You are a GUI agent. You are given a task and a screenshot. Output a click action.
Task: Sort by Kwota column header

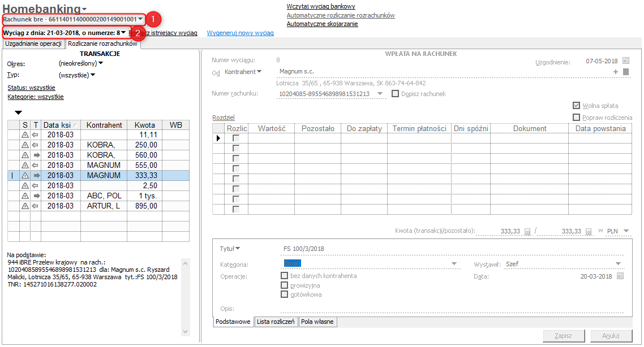pos(144,125)
